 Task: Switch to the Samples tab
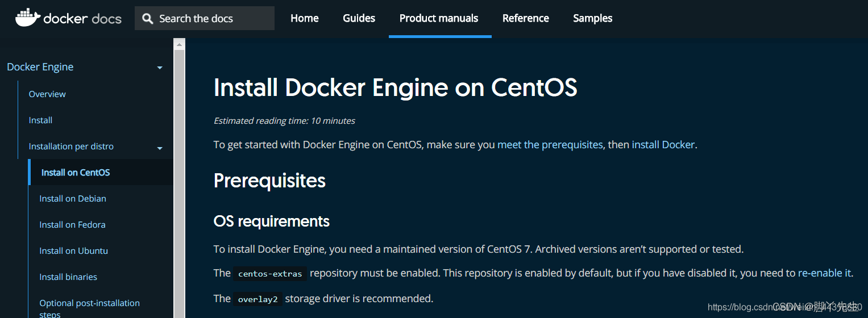pos(592,18)
